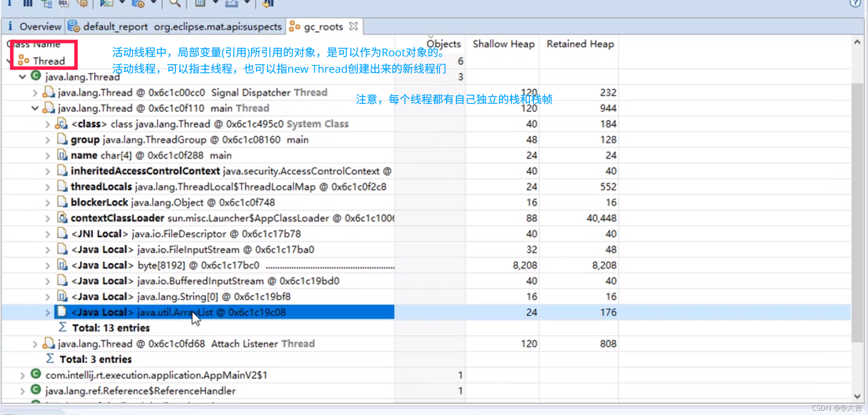The image size is (868, 415).
Task: Click the compare-to-another-heap-dump toolbar icon
Action: click(x=268, y=3)
